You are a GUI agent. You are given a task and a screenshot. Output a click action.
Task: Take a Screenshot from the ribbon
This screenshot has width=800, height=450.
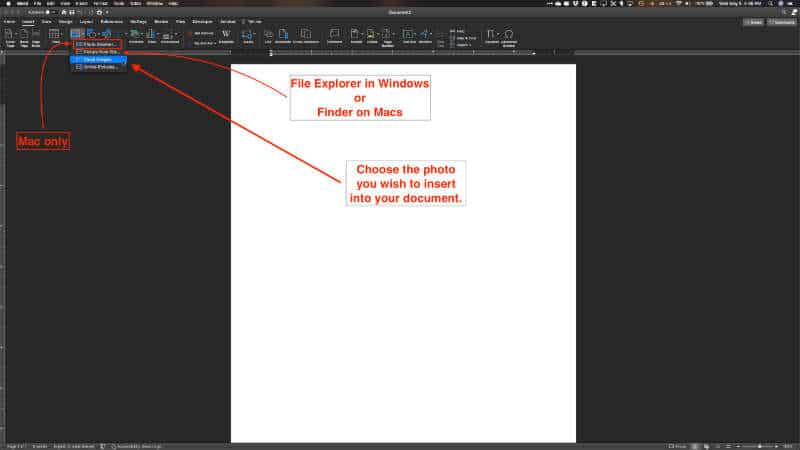coord(169,36)
